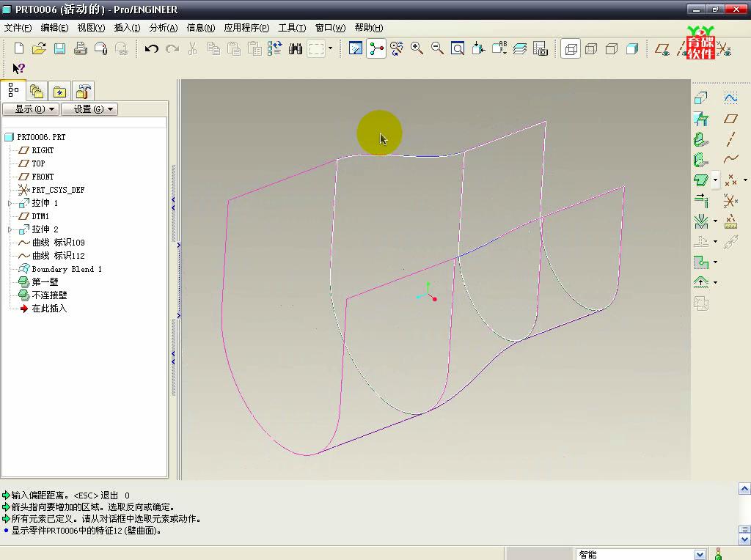Open the Layers tool icon
This screenshot has width=751, height=560.
(x=520, y=48)
